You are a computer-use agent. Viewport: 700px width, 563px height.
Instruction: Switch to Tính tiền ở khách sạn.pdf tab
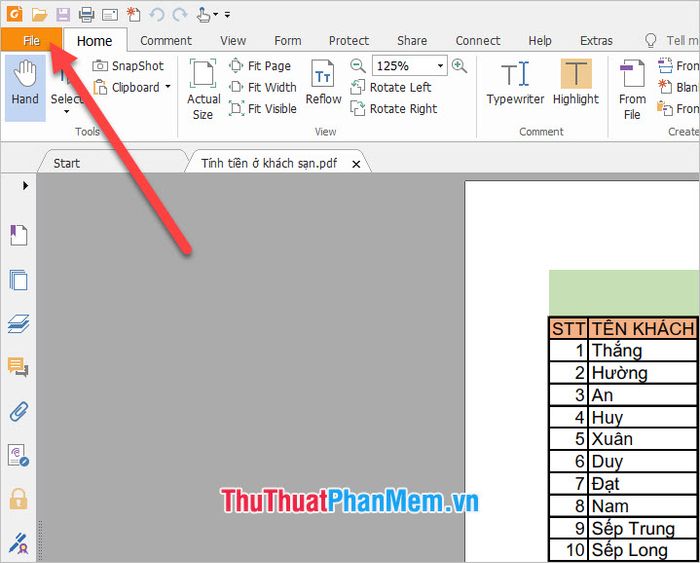[269, 163]
